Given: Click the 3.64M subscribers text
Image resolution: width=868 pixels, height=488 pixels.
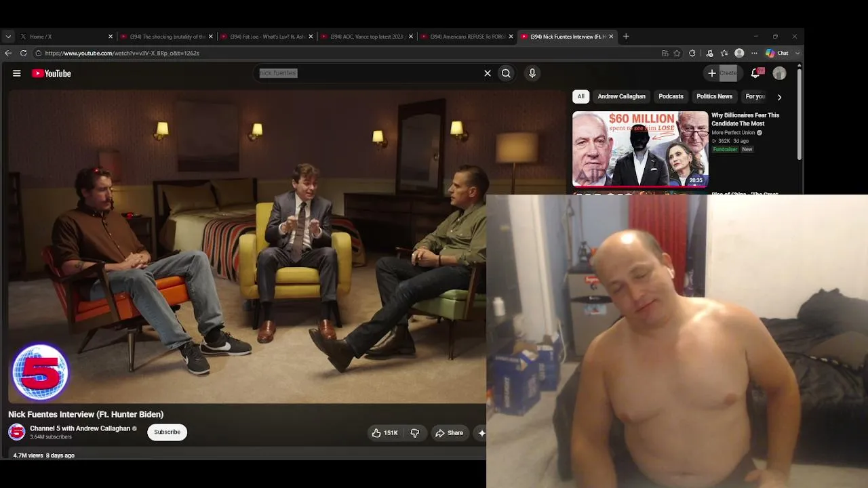Looking at the screenshot, I should pos(51,437).
